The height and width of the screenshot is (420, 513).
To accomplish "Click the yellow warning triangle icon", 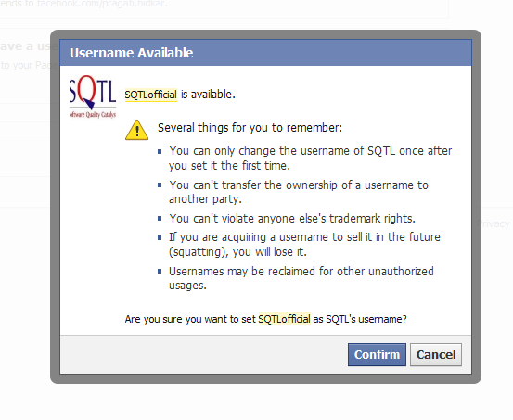I will (x=136, y=130).
